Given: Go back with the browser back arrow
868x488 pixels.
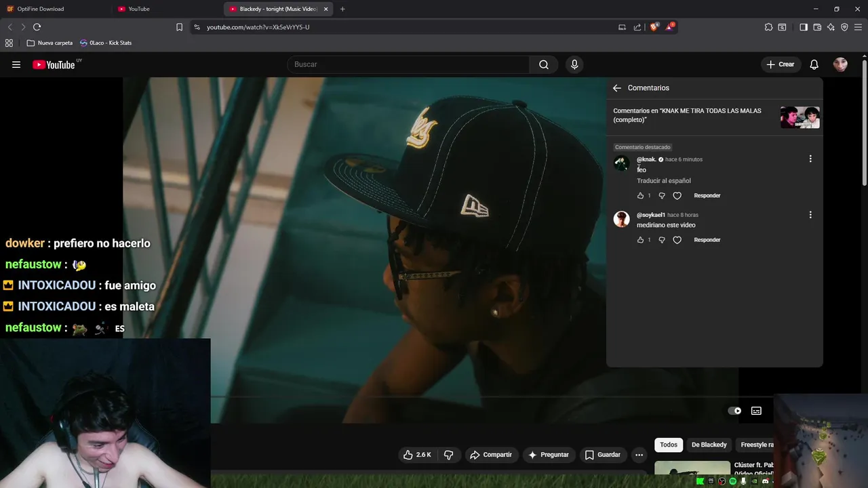Looking at the screenshot, I should pyautogui.click(x=9, y=27).
